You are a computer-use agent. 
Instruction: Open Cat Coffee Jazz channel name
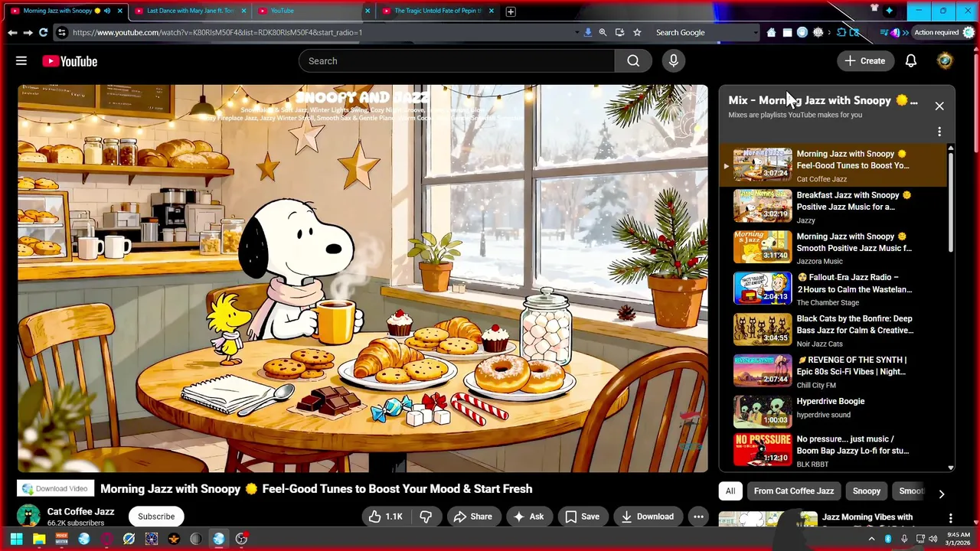pyautogui.click(x=80, y=511)
